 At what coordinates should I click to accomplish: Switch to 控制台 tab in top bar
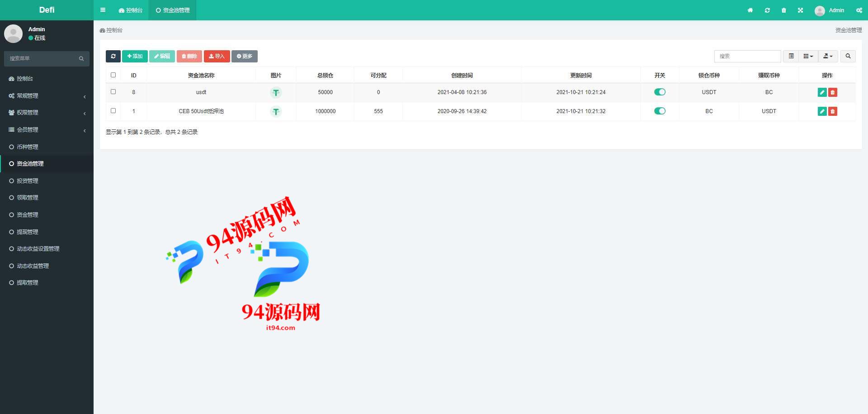pyautogui.click(x=130, y=10)
